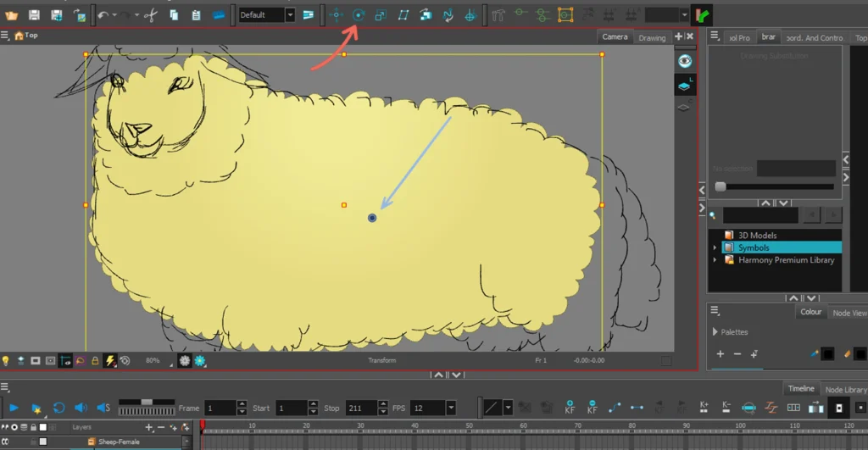Expand the Symbols library folder
This screenshot has width=868, height=450.
coord(715,248)
